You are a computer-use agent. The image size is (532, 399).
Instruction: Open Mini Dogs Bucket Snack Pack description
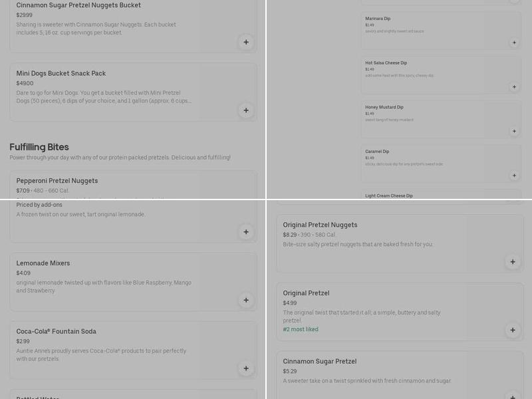pos(104,97)
